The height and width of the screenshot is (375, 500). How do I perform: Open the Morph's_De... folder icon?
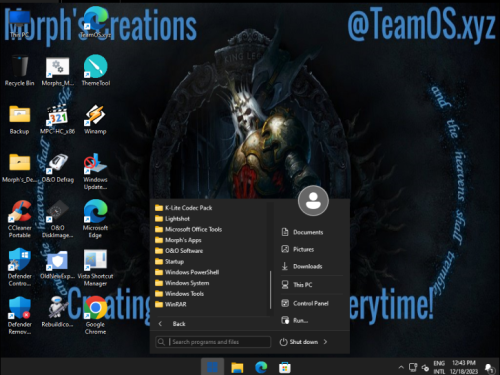pyautogui.click(x=19, y=168)
